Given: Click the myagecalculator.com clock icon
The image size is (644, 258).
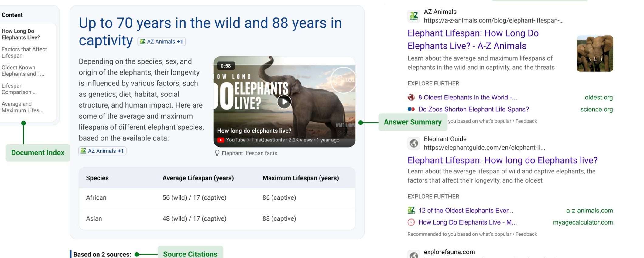Looking at the screenshot, I should (x=411, y=222).
